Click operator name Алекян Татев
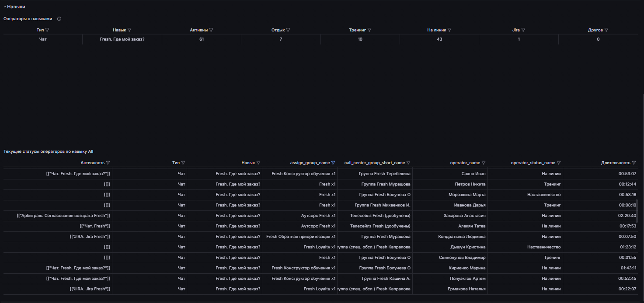644x303 pixels. (472, 226)
